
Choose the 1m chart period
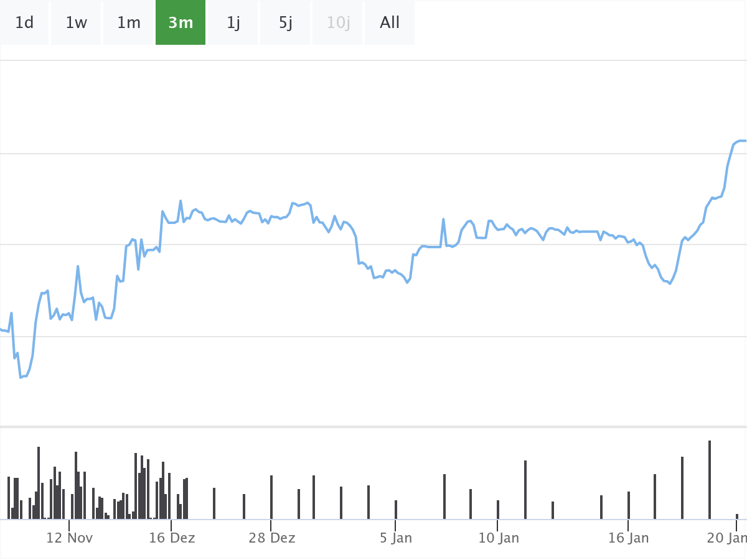tap(129, 23)
